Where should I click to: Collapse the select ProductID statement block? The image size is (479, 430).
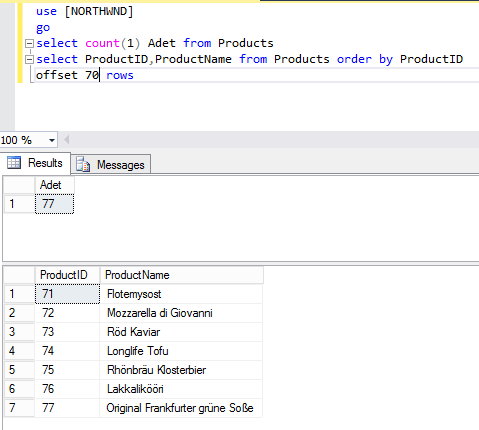click(30, 59)
